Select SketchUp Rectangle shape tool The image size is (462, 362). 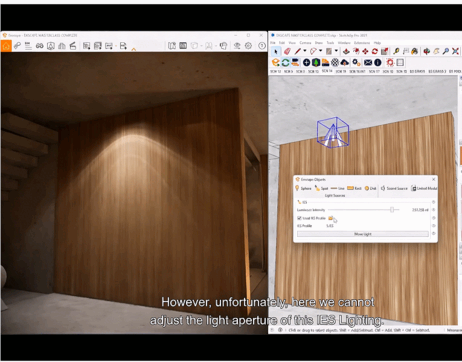(329, 51)
